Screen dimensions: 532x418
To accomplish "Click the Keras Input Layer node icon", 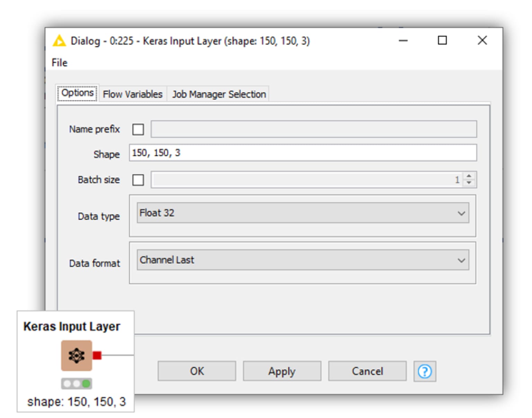I will click(76, 355).
